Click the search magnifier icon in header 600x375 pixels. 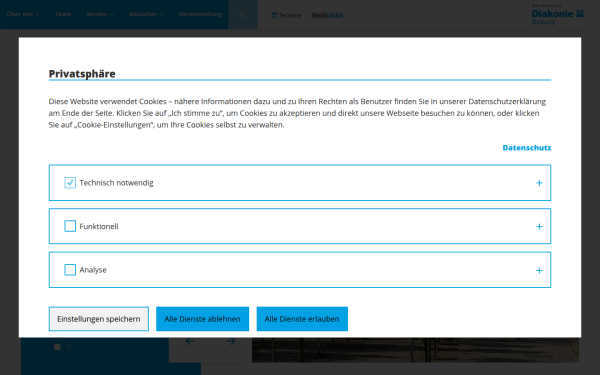(243, 15)
